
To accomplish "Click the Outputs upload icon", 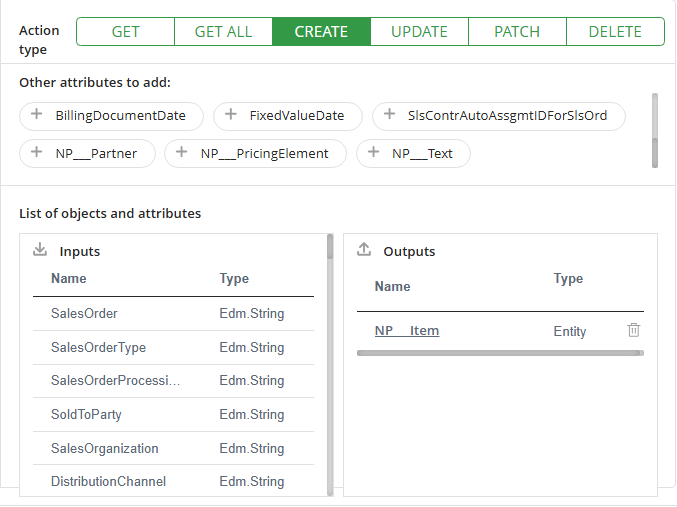I will (364, 249).
